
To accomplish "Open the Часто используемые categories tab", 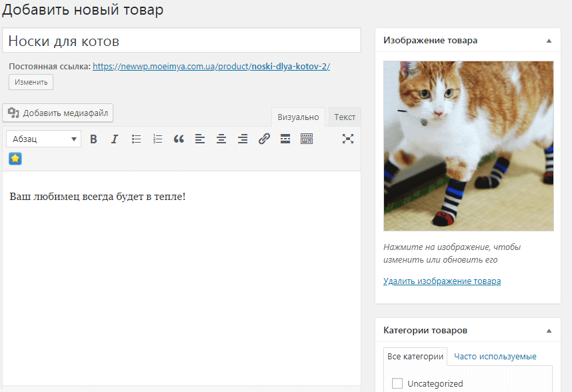I will [494, 356].
